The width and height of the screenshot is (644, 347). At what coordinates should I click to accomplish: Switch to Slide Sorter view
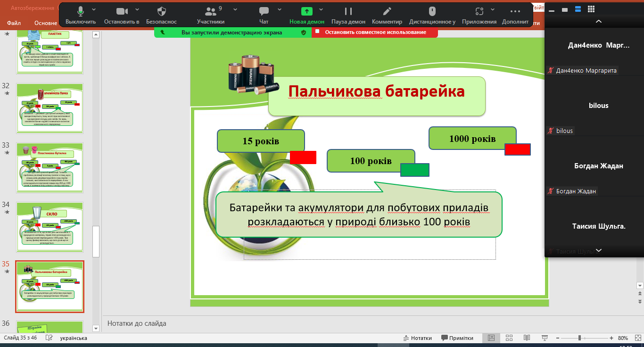coord(509,338)
